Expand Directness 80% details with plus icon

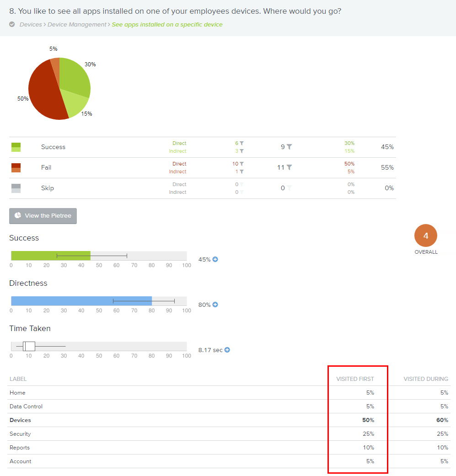point(215,305)
